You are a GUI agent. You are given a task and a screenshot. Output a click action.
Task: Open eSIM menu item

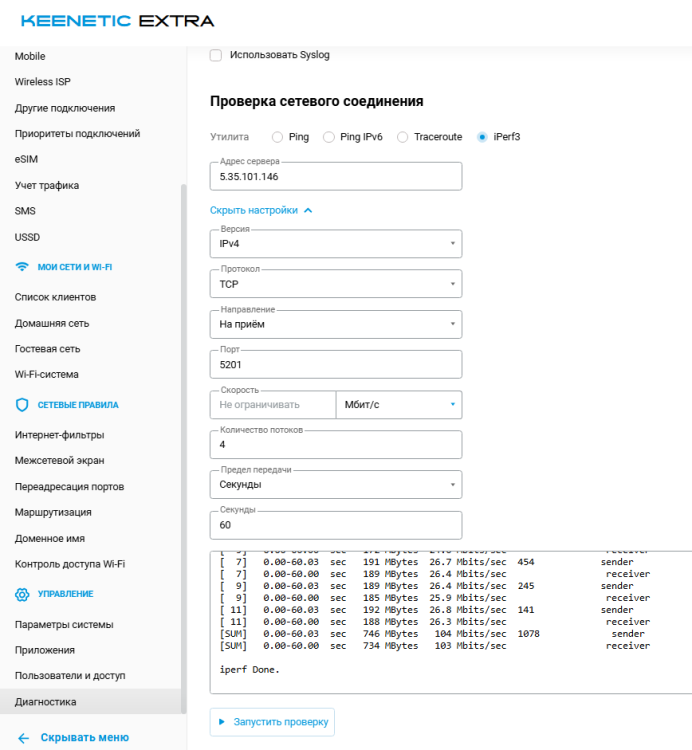(26, 159)
